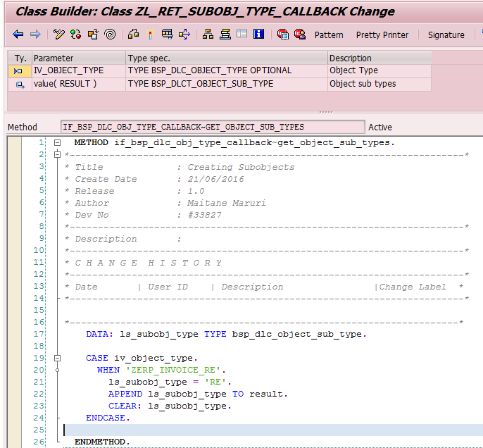The height and width of the screenshot is (448, 483).
Task: Click the Type spec. column header
Action: coord(227,58)
